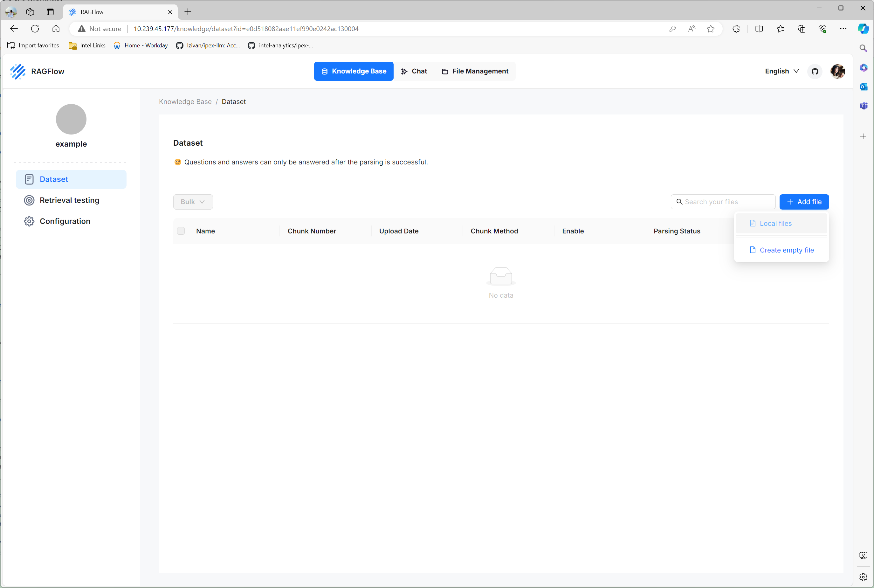
Task: Expand the Bulk dropdown
Action: 193,202
